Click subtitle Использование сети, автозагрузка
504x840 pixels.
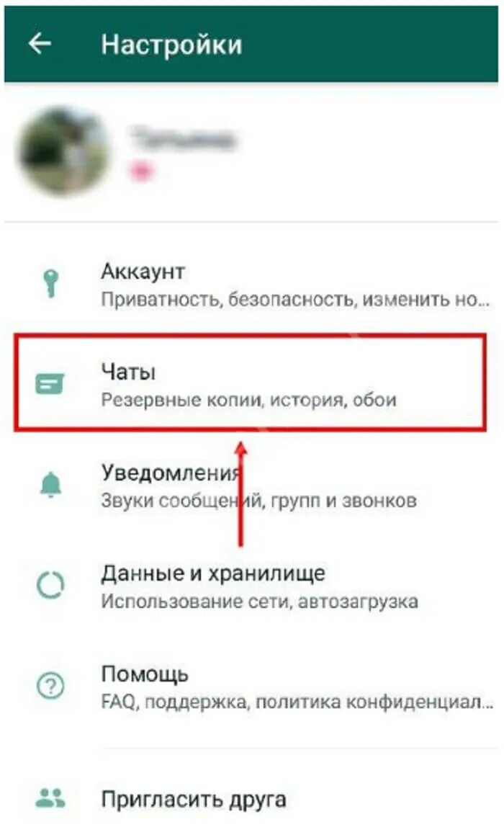click(260, 601)
